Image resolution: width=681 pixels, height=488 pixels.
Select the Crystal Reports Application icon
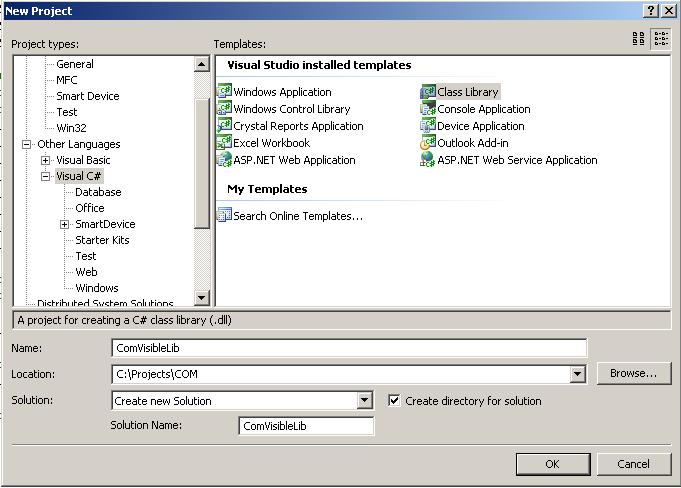point(224,125)
